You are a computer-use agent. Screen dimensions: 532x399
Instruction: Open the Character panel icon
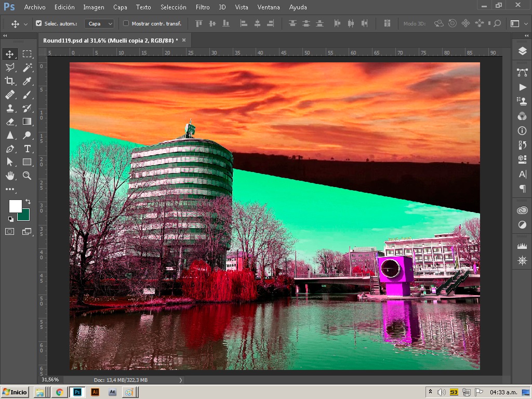pyautogui.click(x=523, y=175)
